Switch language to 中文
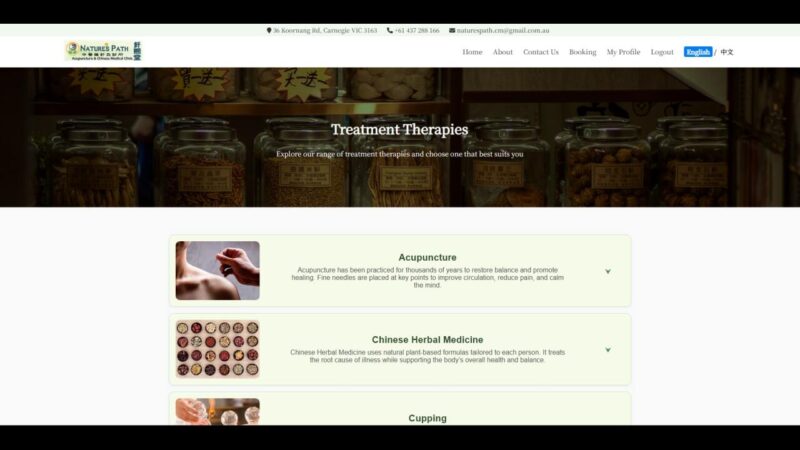 (x=727, y=52)
